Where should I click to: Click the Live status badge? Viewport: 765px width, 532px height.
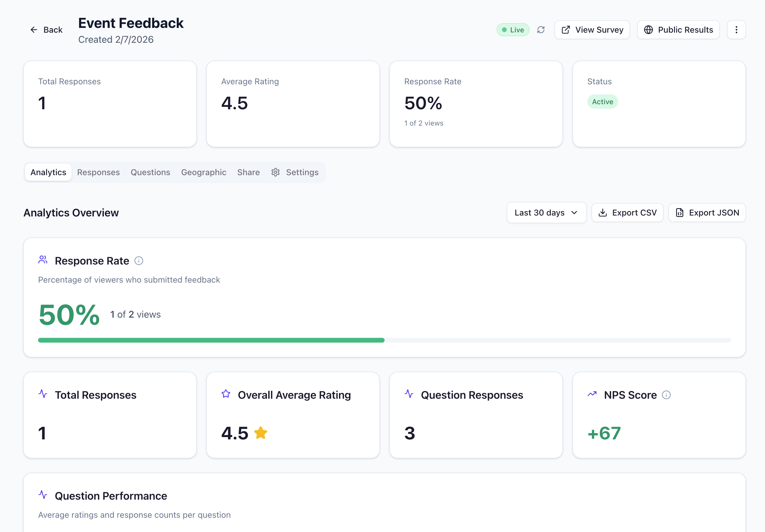[513, 30]
